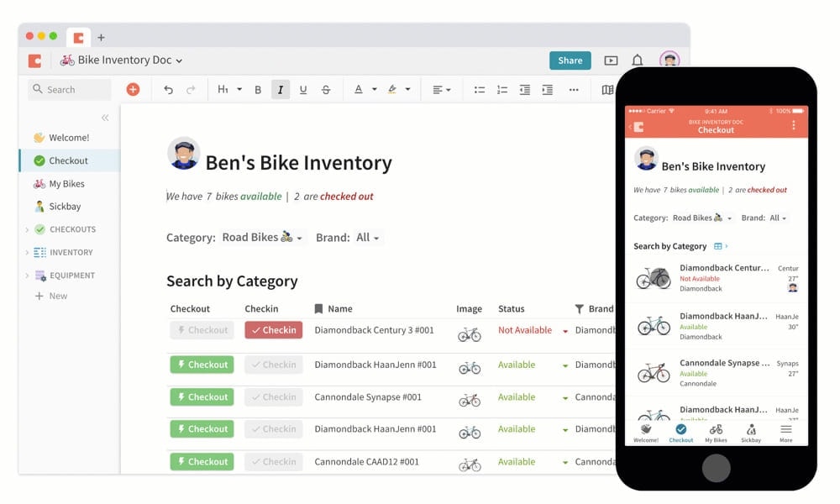
Task: Toggle underline formatting
Action: coord(303,89)
